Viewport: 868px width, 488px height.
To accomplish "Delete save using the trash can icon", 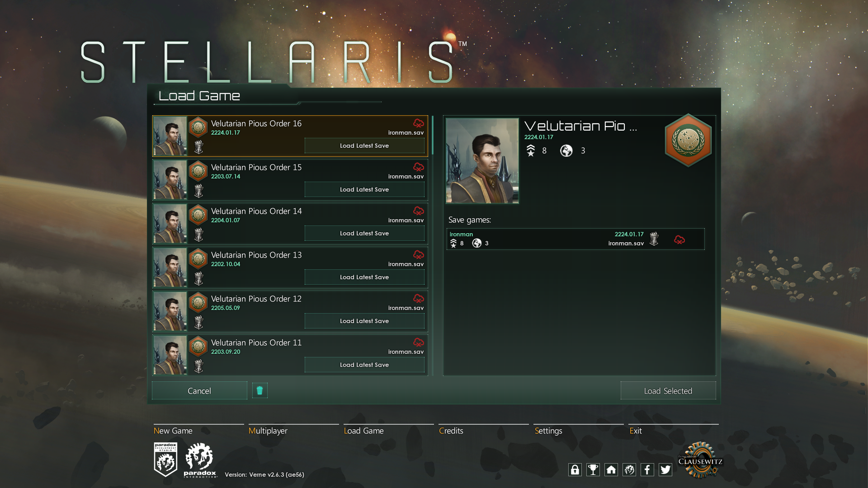I will tap(259, 390).
